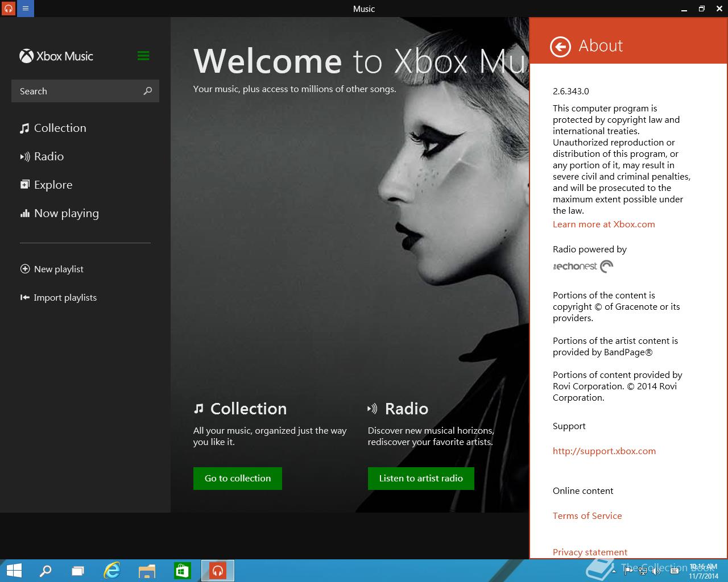Click the Music app icon in title bar
This screenshot has width=728, height=582.
coord(9,9)
